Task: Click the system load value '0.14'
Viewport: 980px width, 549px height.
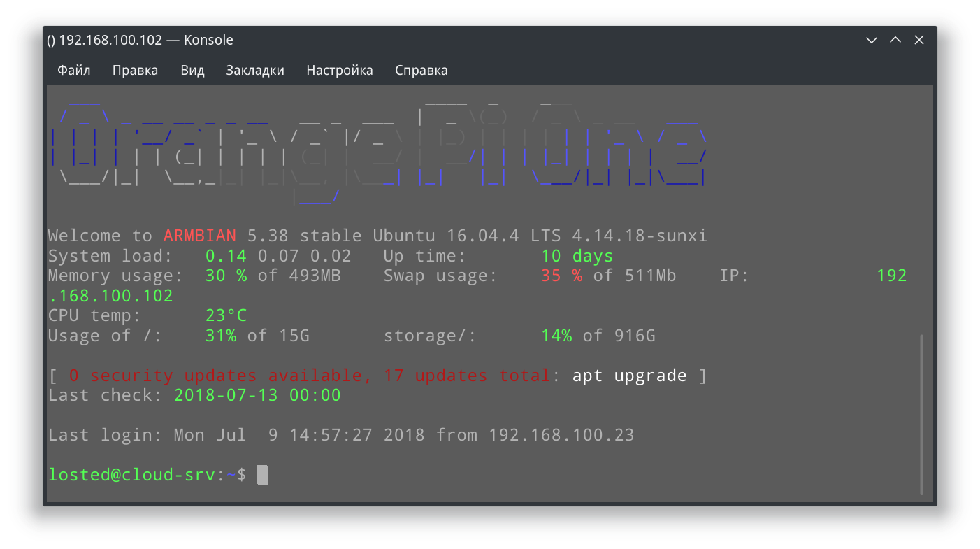Action: coord(226,256)
